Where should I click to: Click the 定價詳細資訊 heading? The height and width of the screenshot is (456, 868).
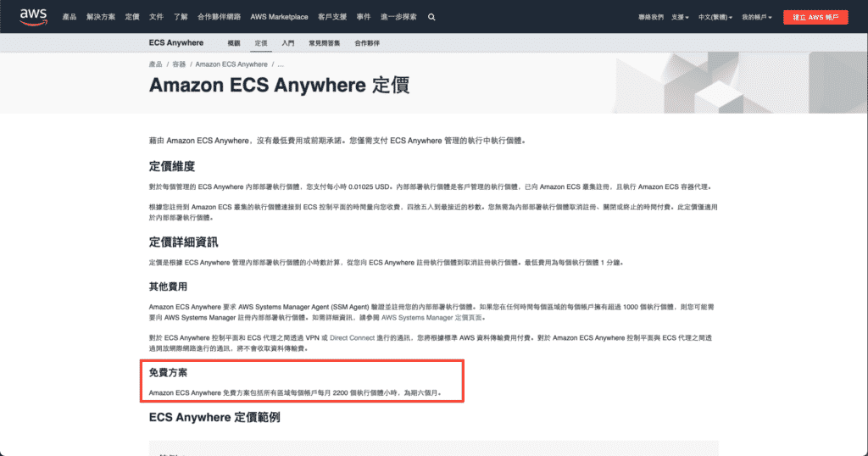(x=183, y=242)
